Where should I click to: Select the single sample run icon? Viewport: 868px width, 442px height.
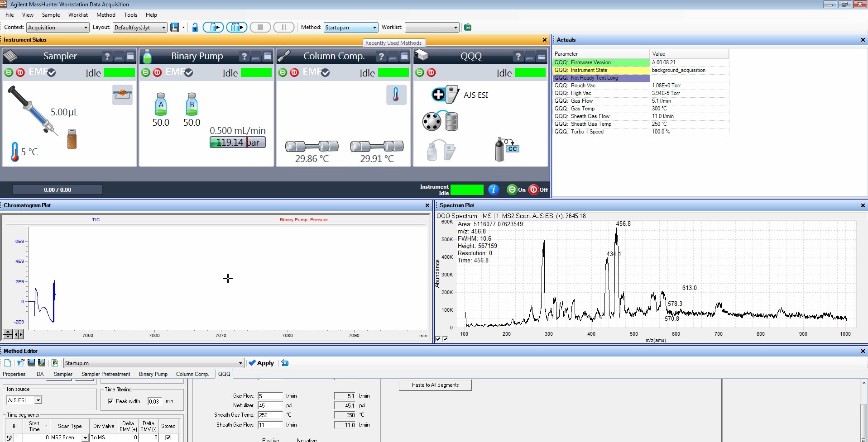[213, 27]
